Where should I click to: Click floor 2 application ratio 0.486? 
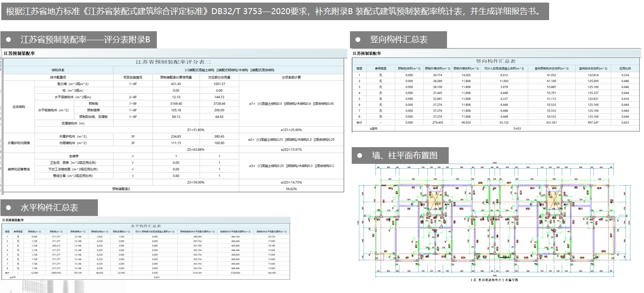626,81
